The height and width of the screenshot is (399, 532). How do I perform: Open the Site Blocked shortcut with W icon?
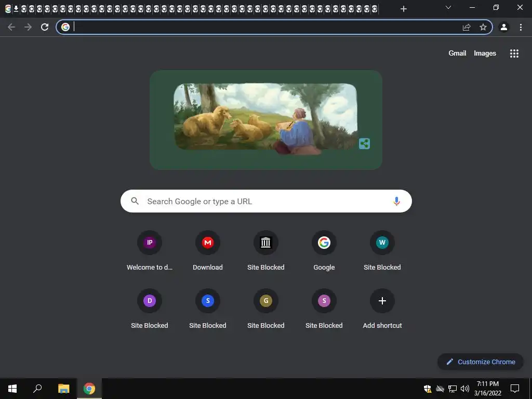coord(382,251)
